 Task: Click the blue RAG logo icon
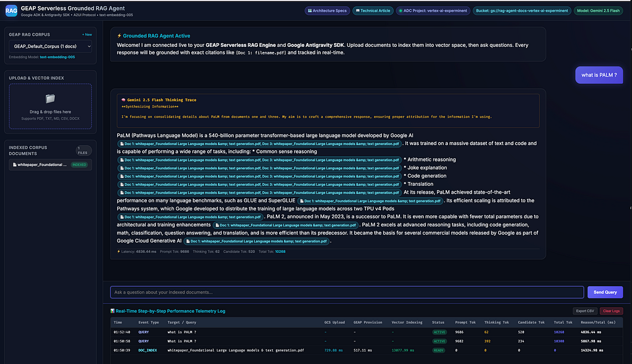[11, 11]
